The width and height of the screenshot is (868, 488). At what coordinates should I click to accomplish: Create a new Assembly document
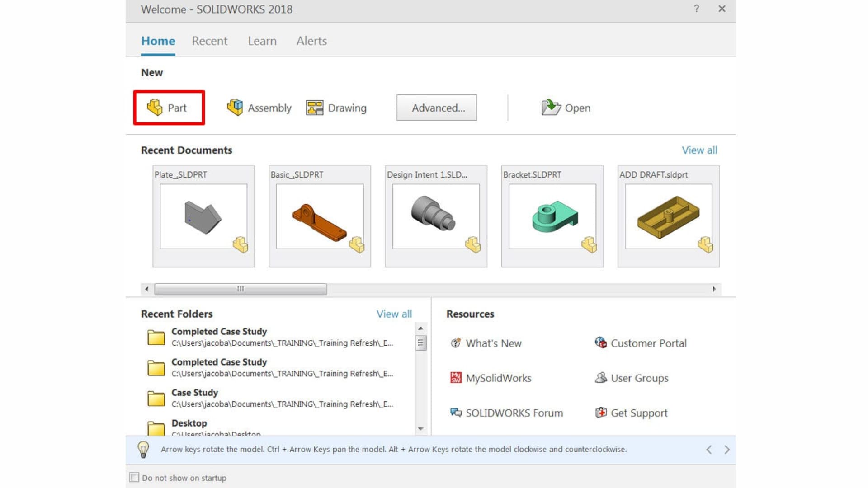259,108
